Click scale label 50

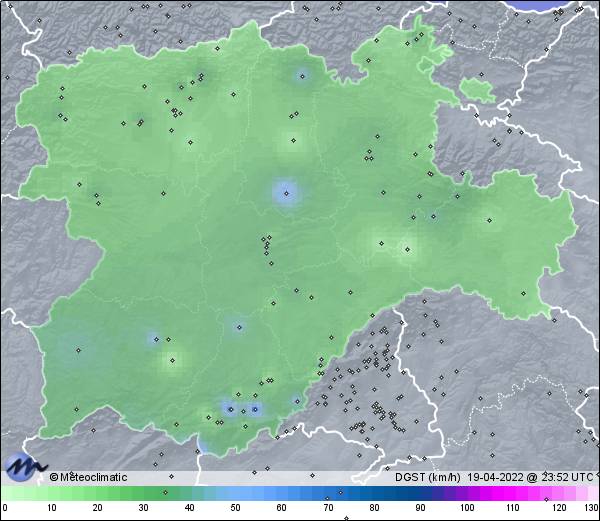(x=236, y=508)
